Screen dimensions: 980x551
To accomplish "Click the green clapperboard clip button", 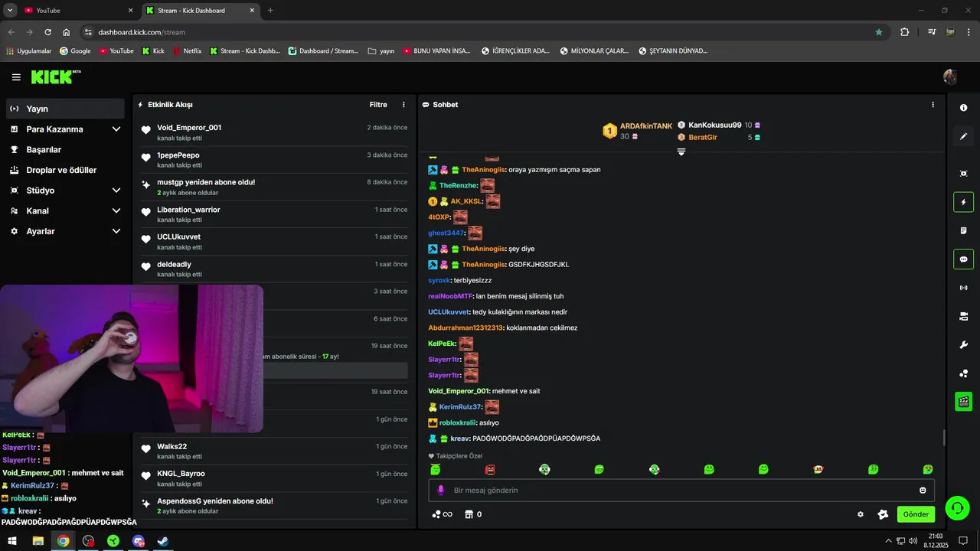I will click(963, 402).
